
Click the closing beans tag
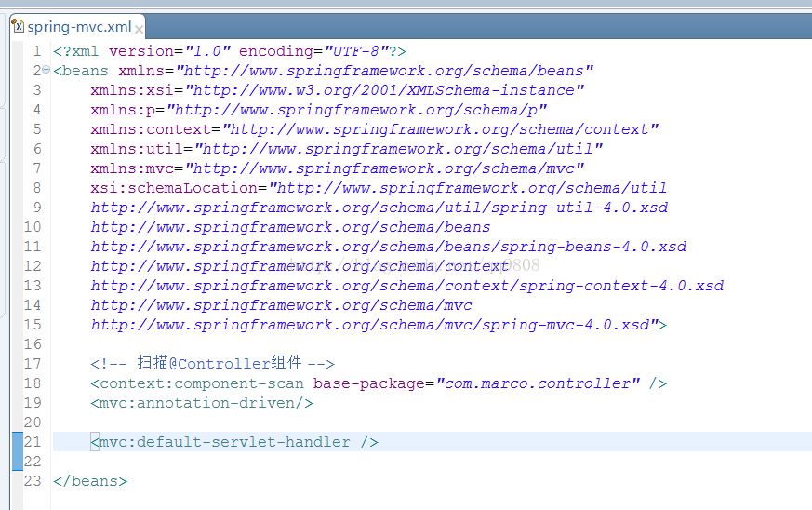click(90, 481)
